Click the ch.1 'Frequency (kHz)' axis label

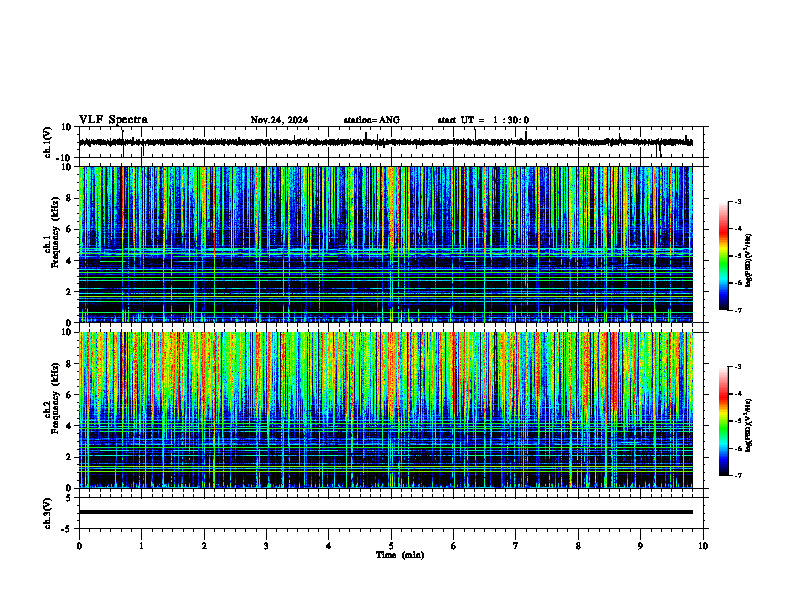54,233
